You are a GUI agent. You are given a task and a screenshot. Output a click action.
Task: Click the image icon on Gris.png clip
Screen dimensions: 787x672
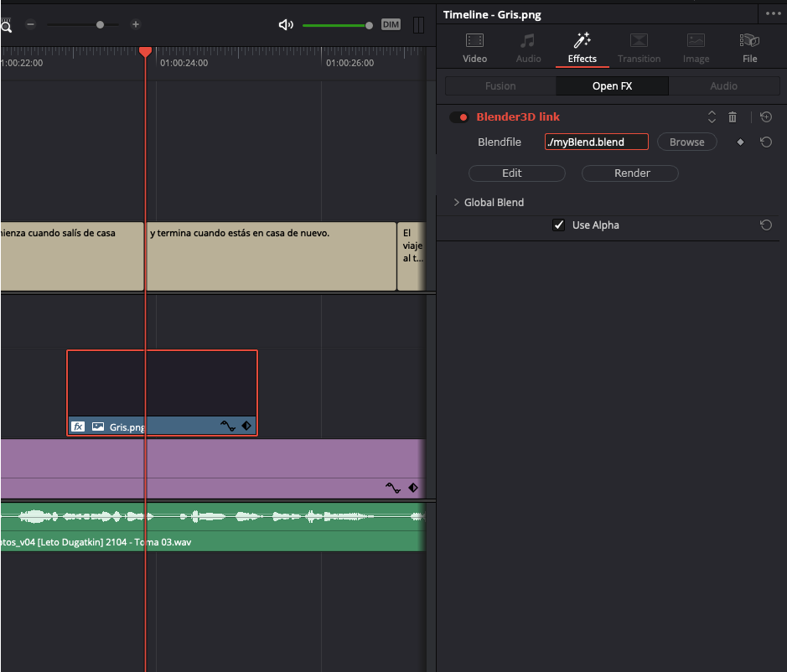click(x=98, y=426)
